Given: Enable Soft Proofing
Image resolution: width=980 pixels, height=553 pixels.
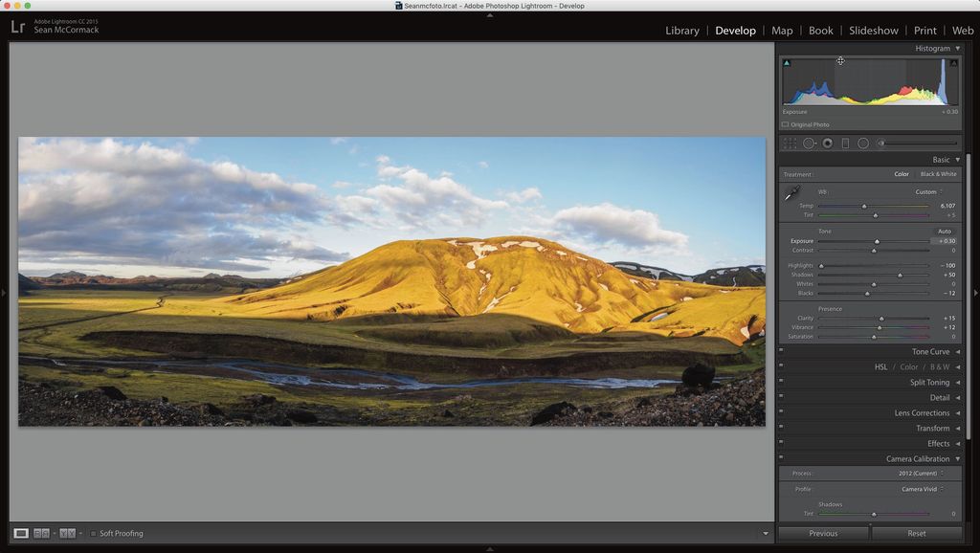Looking at the screenshot, I should [x=93, y=533].
